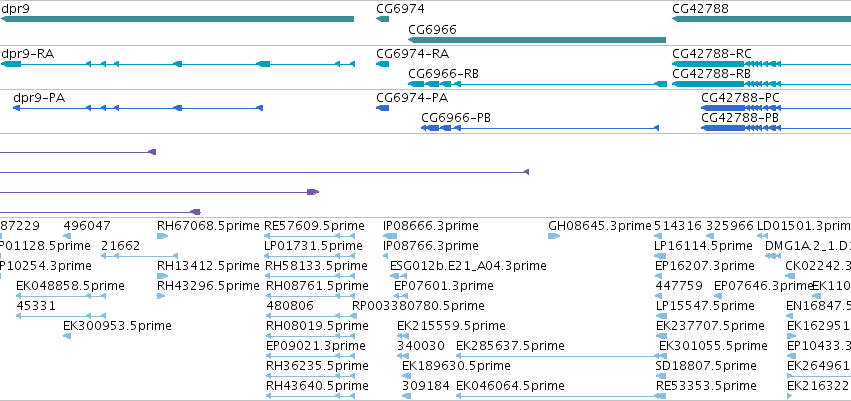This screenshot has height=401, width=851.
Task: Select the dpr9 gene bar
Action: (177, 19)
